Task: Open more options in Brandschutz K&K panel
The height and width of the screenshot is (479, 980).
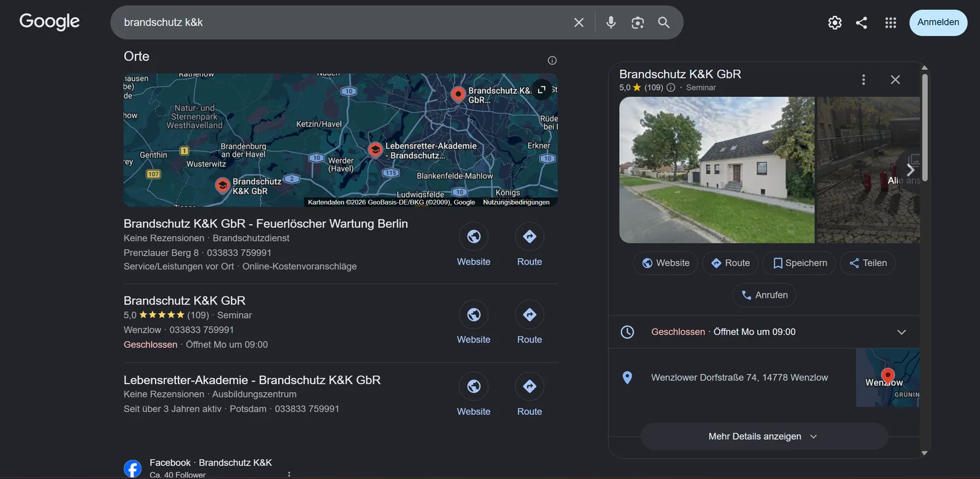Action: pyautogui.click(x=864, y=80)
